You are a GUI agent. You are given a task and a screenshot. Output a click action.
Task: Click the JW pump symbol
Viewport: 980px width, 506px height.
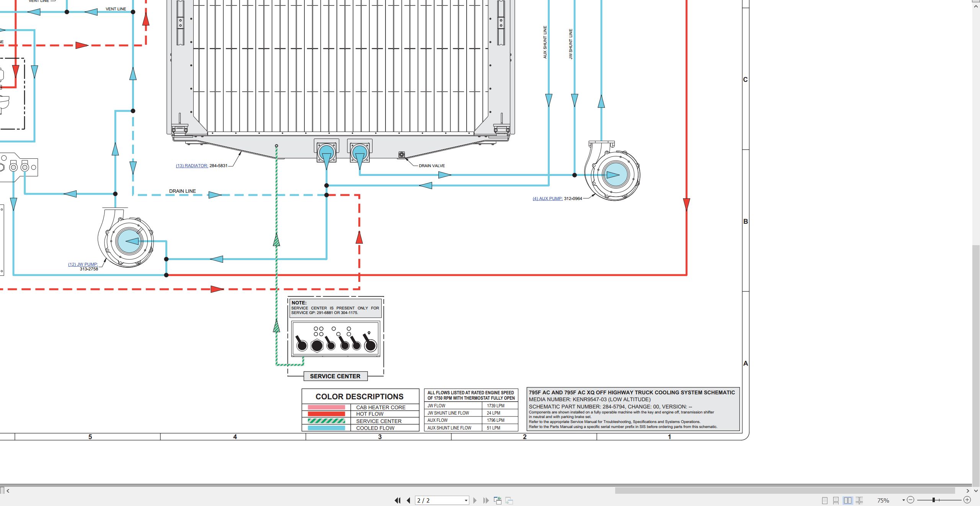point(126,238)
